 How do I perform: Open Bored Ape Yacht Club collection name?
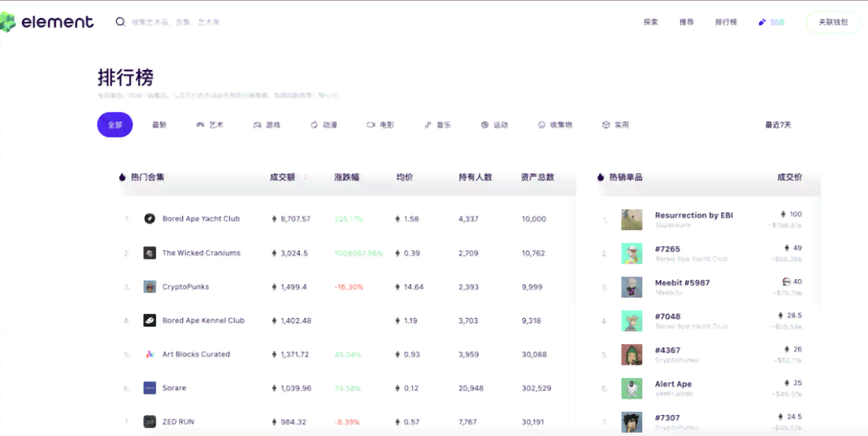[x=201, y=219]
